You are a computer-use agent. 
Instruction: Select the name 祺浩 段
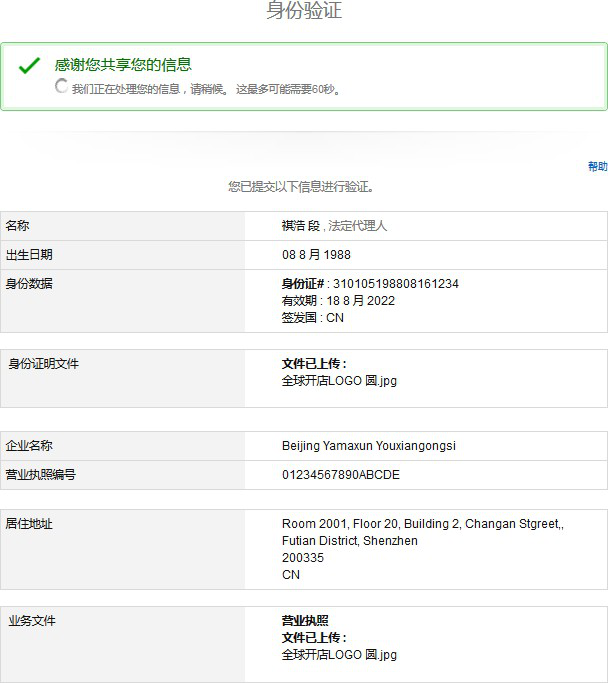pyautogui.click(x=301, y=226)
